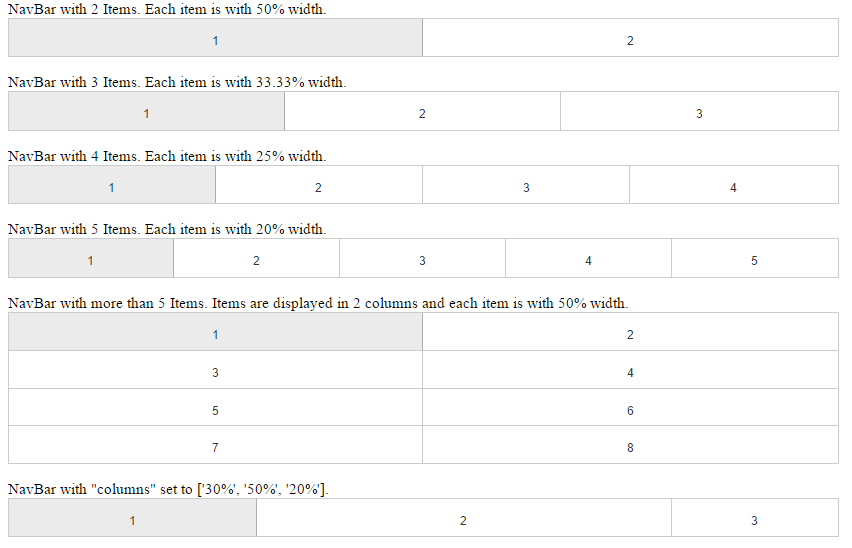Screen dimensions: 852x548
Task: Select item 2 in the 5-item NavBar
Action: [x=256, y=259]
